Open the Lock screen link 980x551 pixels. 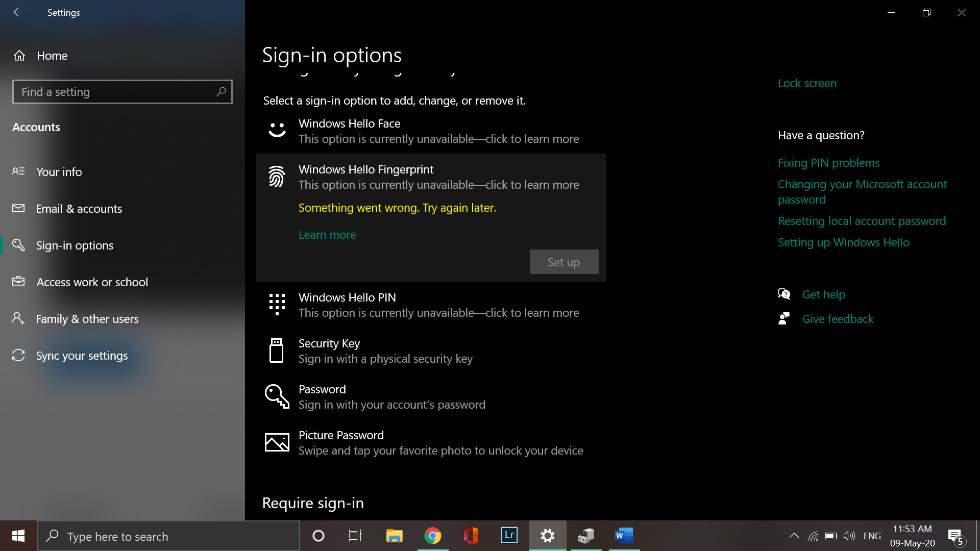click(x=807, y=83)
